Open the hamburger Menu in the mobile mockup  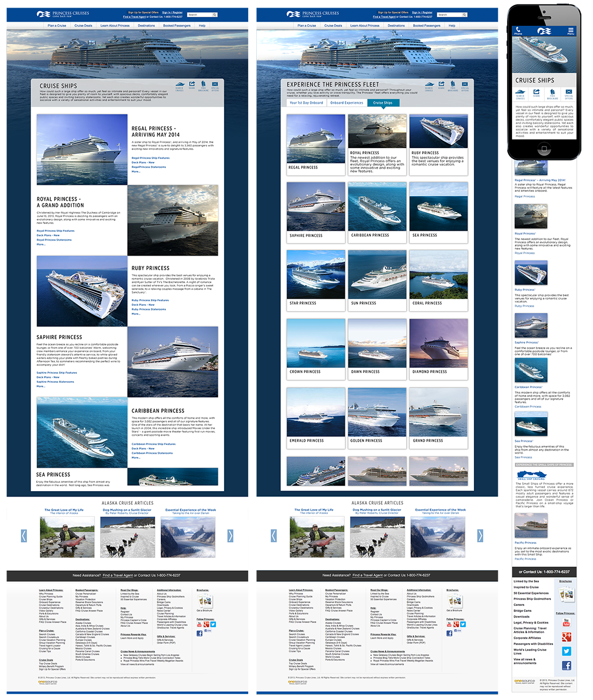click(571, 31)
